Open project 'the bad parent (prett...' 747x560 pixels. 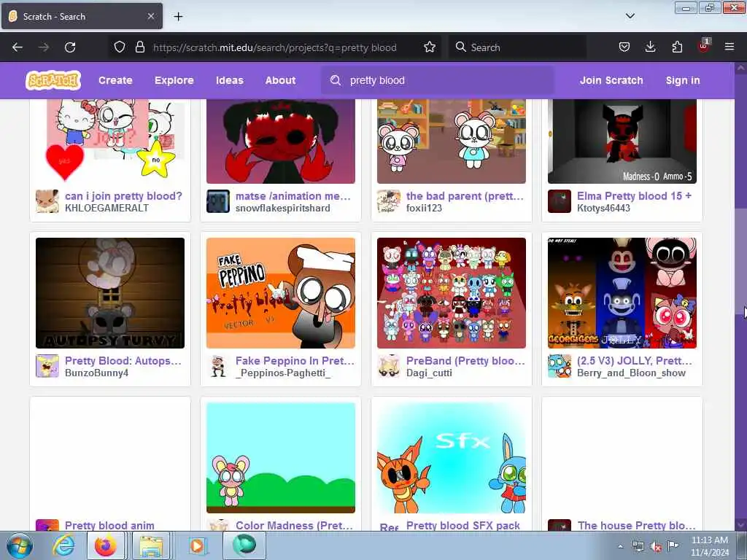coord(465,195)
